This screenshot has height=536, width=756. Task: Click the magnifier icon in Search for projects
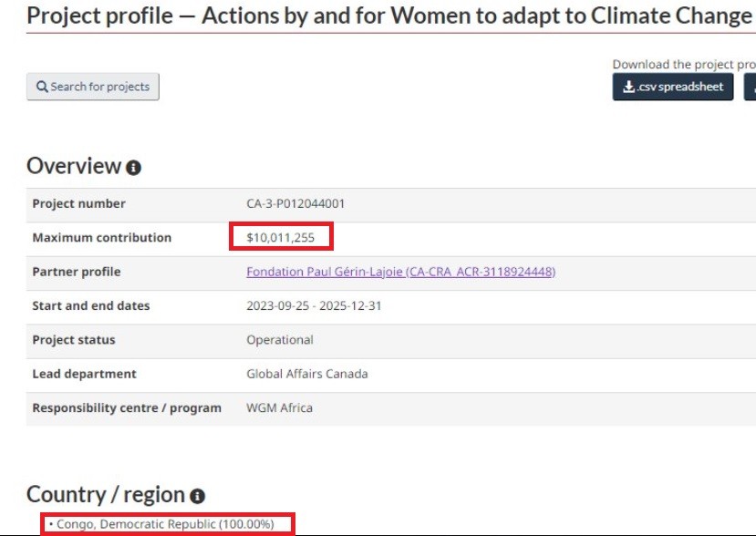[x=42, y=87]
